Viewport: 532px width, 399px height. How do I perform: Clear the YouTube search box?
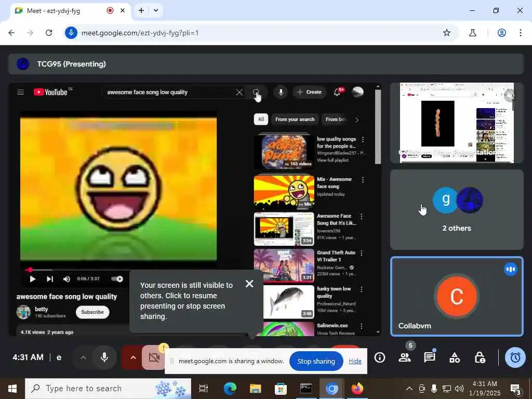[239, 92]
